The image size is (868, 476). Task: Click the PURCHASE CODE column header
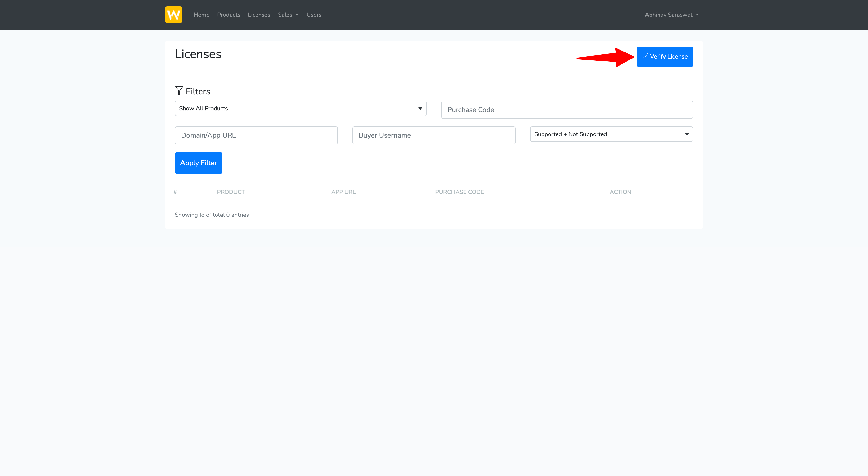[x=459, y=192]
